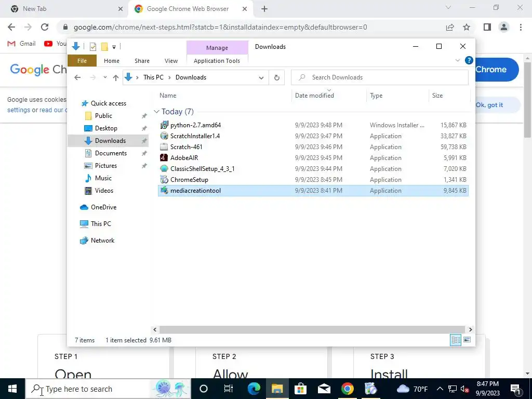Select Videos in the navigation pane
This screenshot has height=399, width=532.
click(x=104, y=191)
